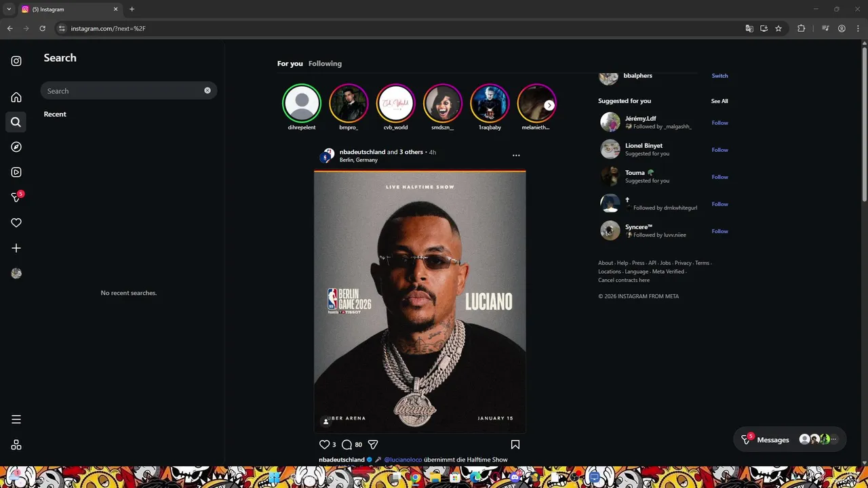Like the Luciano post with heart
The width and height of the screenshot is (868, 488).
324,445
